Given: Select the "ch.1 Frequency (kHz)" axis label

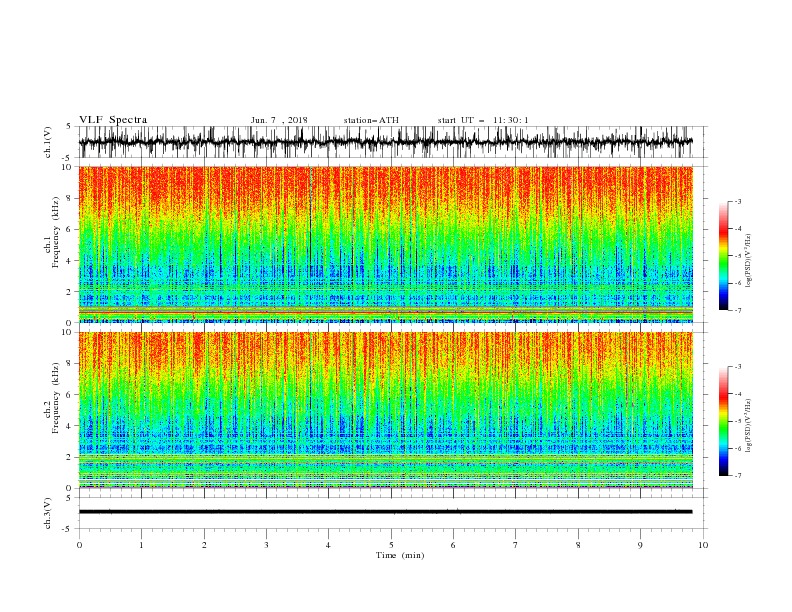Looking at the screenshot, I should coord(52,230).
